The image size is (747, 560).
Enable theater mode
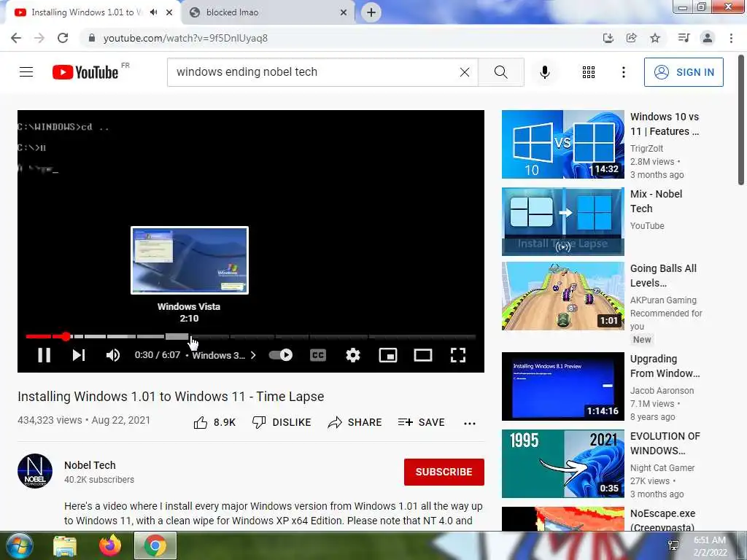click(423, 355)
